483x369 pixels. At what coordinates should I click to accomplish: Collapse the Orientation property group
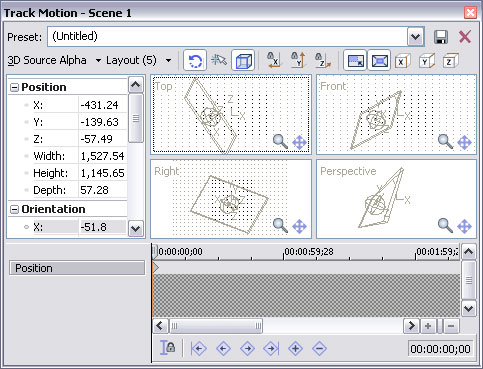14,210
